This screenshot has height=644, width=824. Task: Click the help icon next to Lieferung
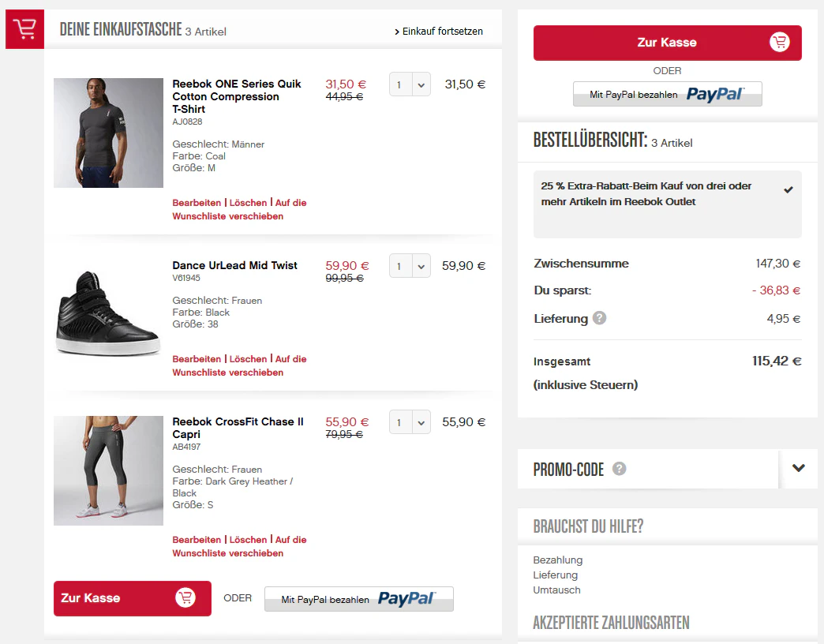[x=599, y=318]
